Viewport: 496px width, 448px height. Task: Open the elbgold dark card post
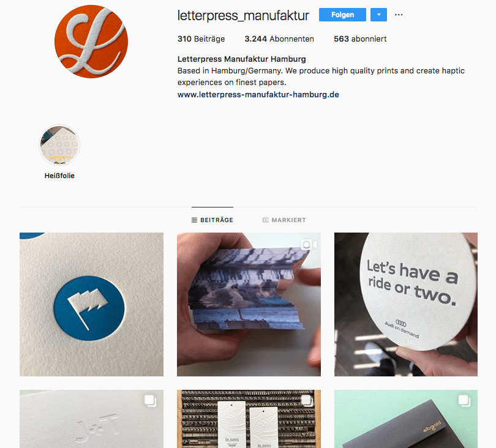406,419
